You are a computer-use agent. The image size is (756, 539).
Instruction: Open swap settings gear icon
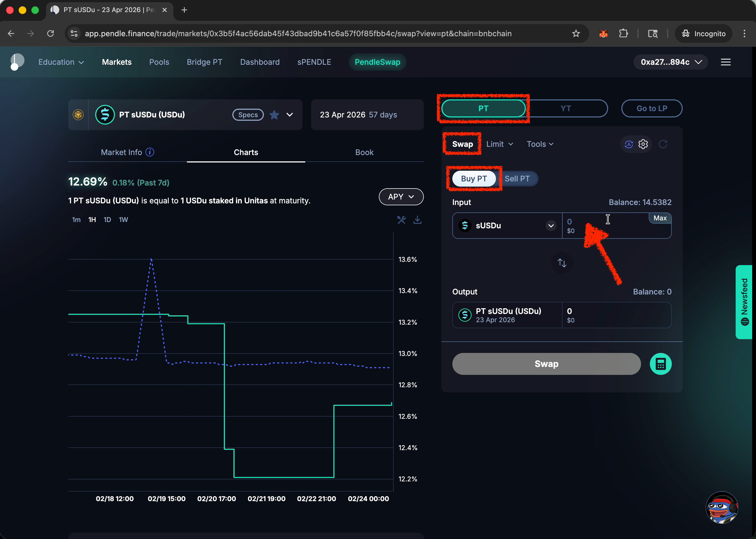(x=643, y=144)
